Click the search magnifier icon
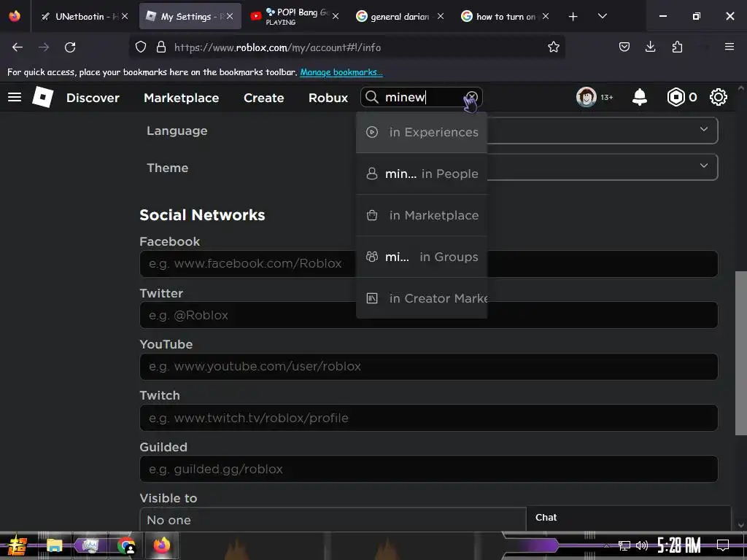This screenshot has width=747, height=560. tap(371, 97)
